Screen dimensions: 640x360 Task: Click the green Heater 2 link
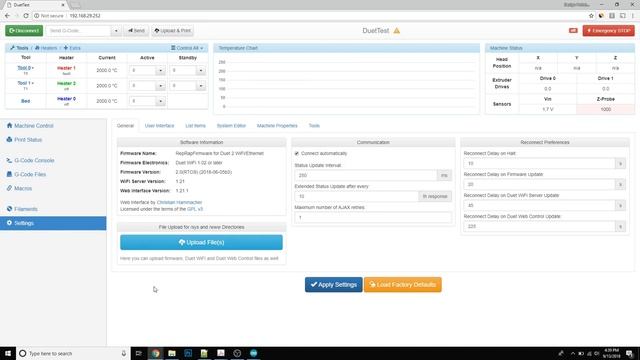(x=66, y=83)
